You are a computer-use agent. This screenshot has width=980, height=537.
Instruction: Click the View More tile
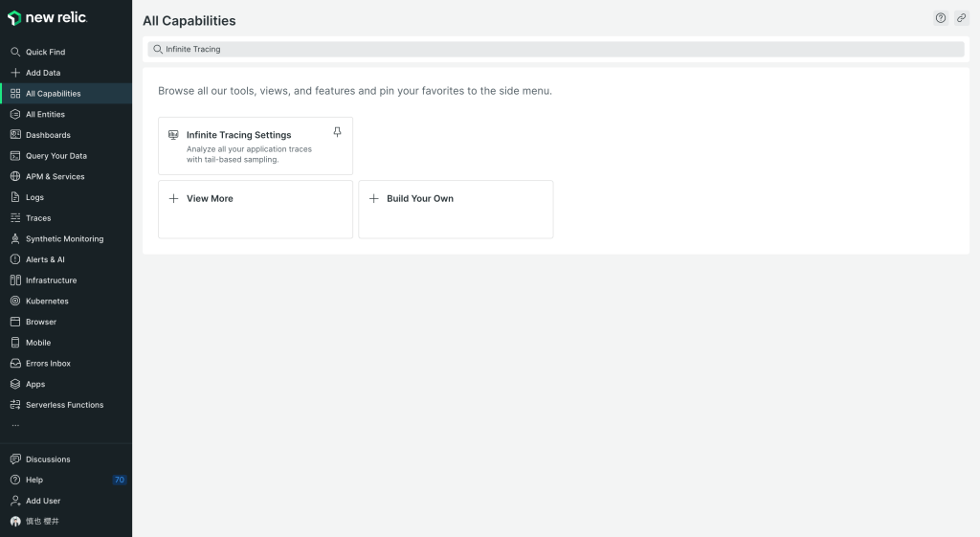tap(255, 209)
